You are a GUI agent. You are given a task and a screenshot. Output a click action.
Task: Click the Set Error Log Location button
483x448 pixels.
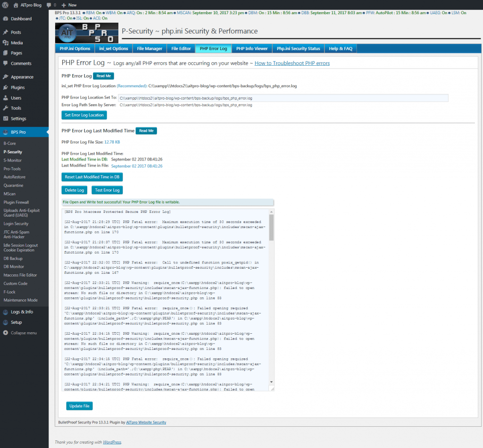click(84, 115)
